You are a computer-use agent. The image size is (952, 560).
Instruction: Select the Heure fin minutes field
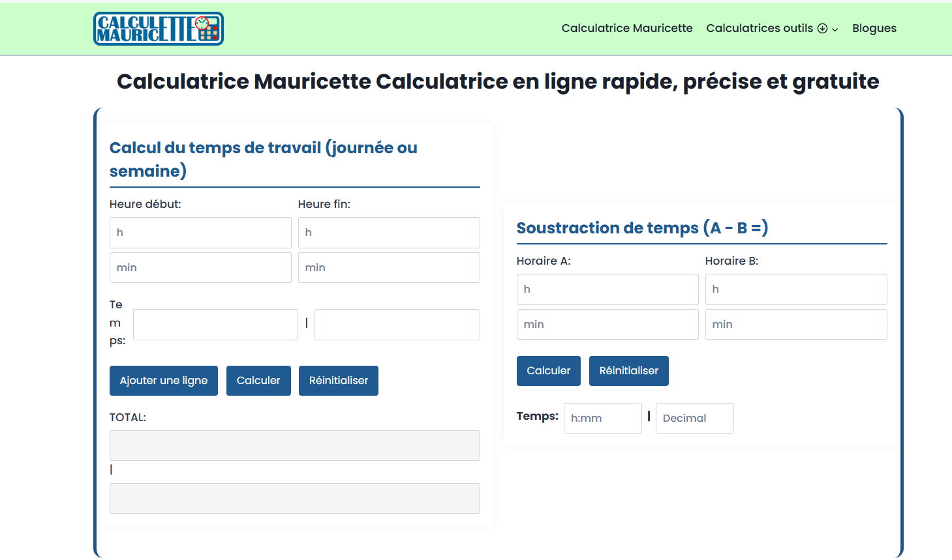pos(389,268)
